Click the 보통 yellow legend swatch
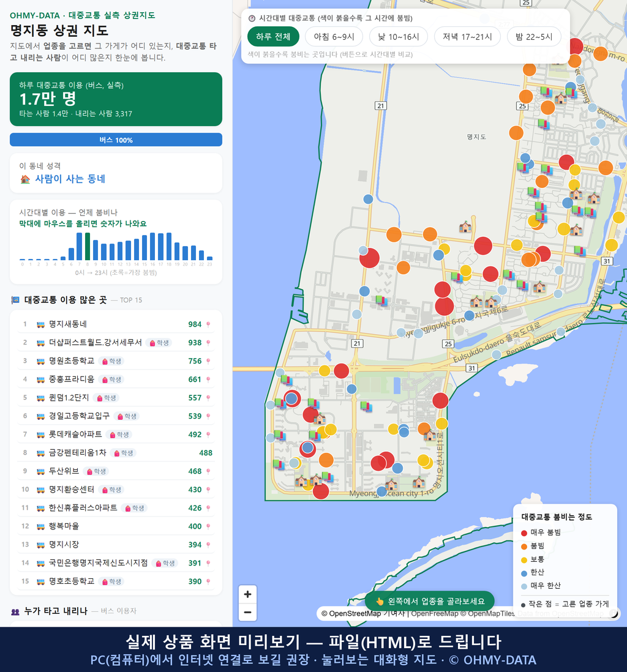The height and width of the screenshot is (672, 627). click(524, 560)
